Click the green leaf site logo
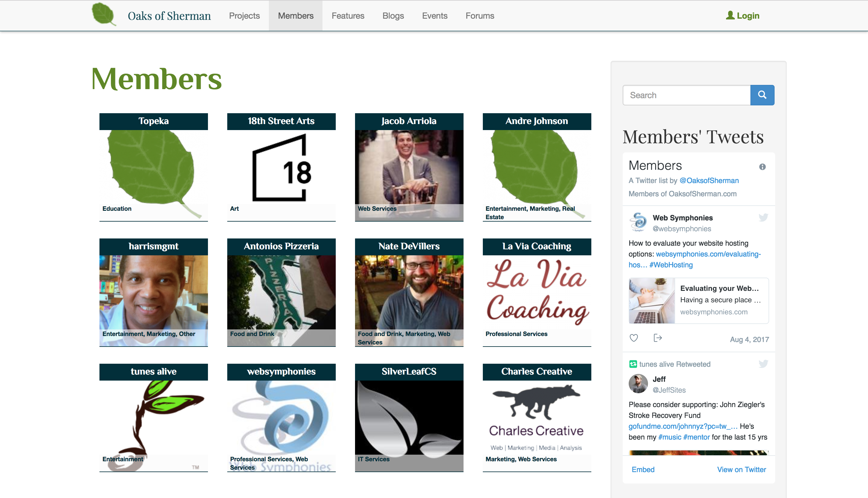Viewport: 868px width, 498px height. pyautogui.click(x=104, y=14)
